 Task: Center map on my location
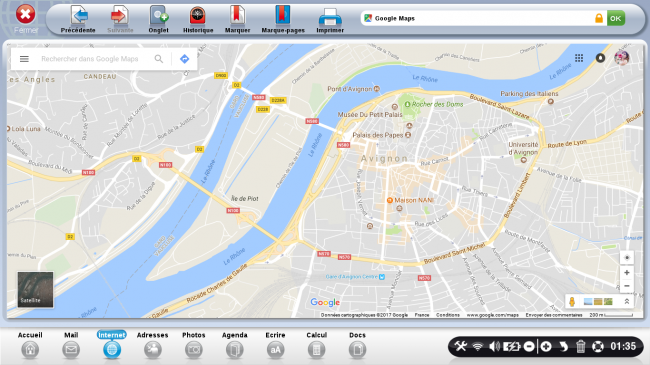(x=627, y=258)
